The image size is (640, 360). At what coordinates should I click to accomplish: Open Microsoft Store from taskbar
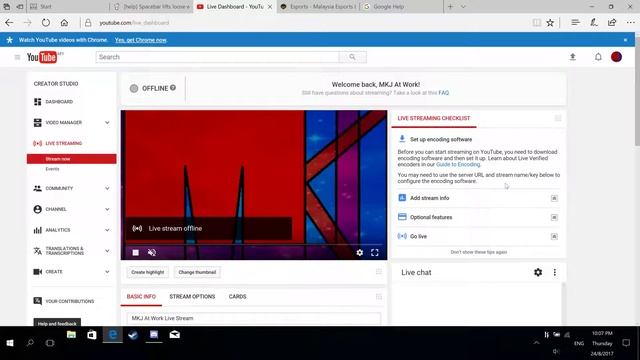click(x=92, y=335)
